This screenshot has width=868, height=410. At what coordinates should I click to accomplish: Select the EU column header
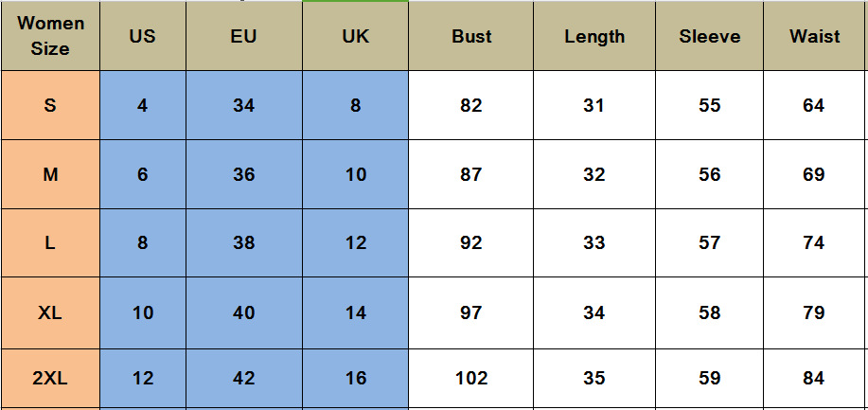pyautogui.click(x=244, y=37)
